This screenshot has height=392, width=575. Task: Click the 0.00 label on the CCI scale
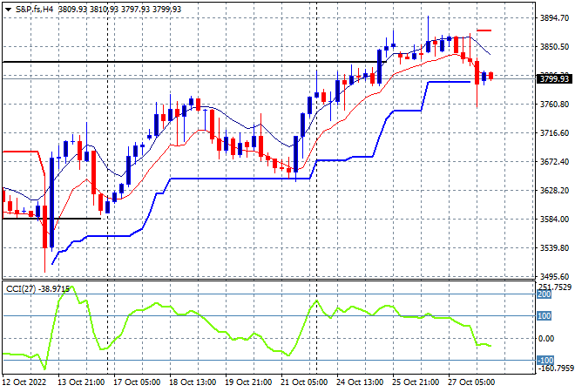click(x=546, y=339)
